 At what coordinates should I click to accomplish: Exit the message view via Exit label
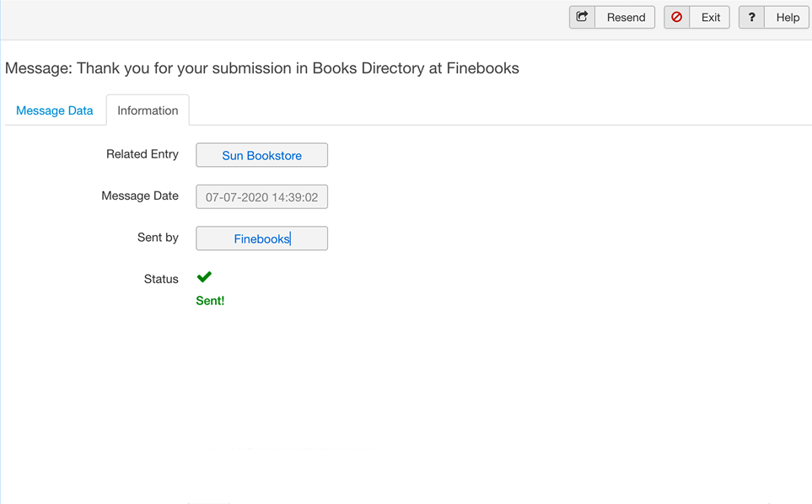[711, 17]
